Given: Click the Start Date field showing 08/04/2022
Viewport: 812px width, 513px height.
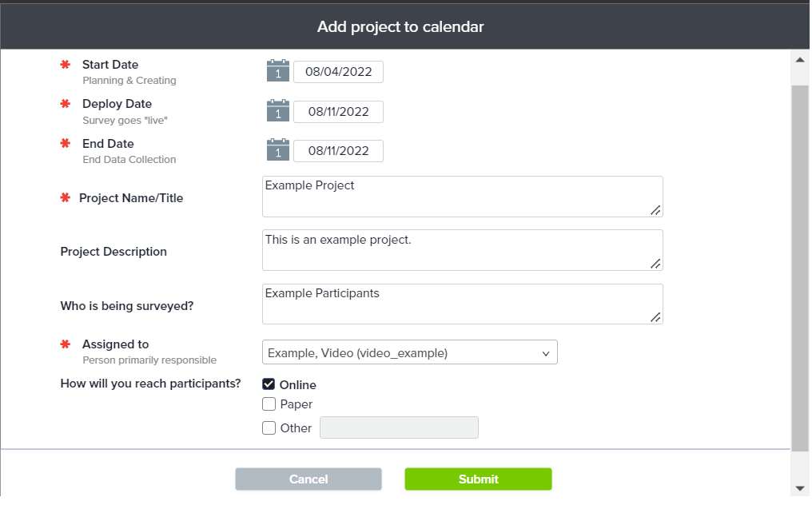Looking at the screenshot, I should point(338,72).
